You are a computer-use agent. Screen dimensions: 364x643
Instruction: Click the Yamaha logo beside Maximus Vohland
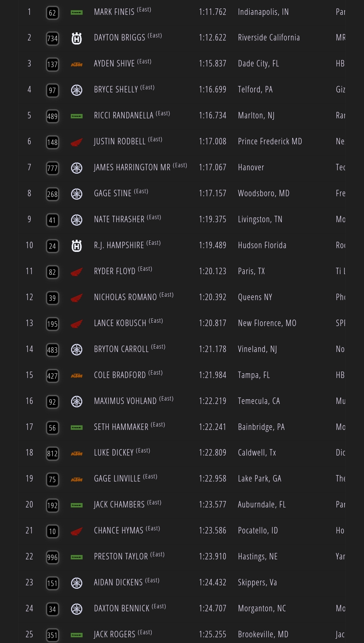click(x=77, y=402)
